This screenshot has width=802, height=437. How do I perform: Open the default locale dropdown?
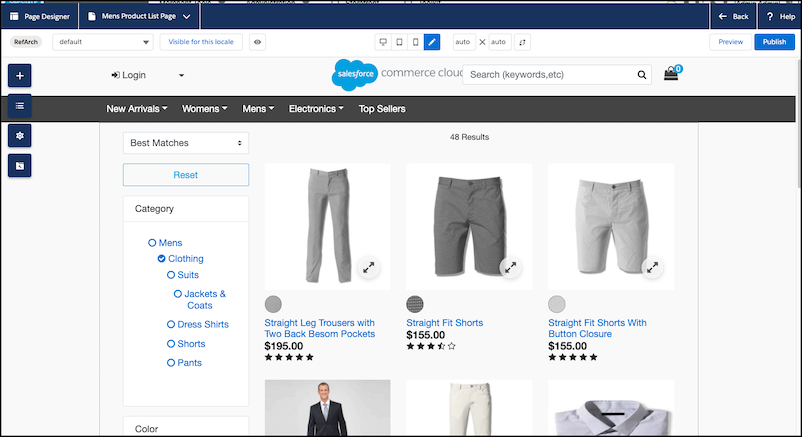[103, 42]
